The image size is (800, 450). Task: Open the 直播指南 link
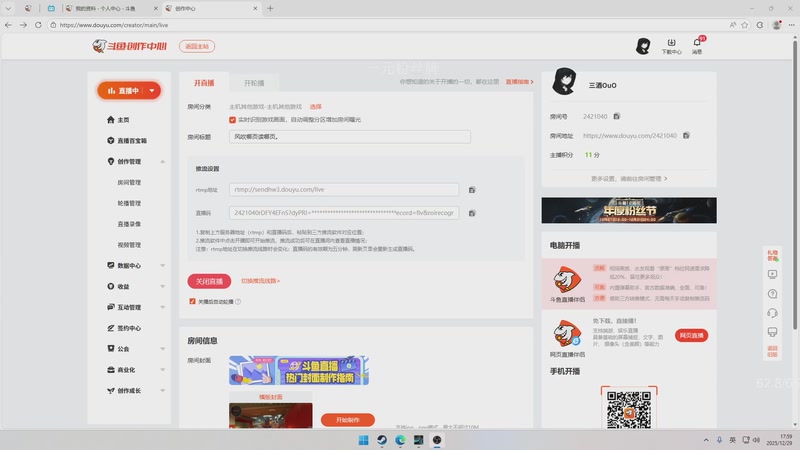click(x=519, y=82)
